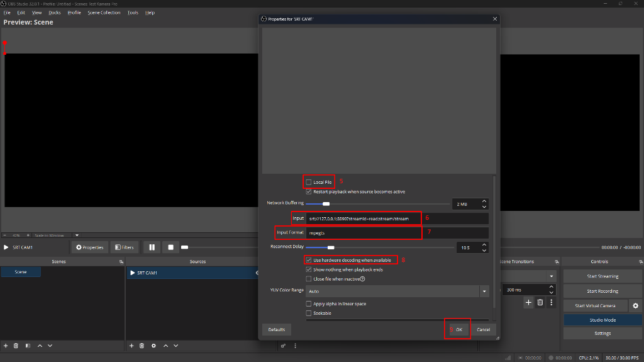Click help icon beside Close file when inactive

(362, 279)
